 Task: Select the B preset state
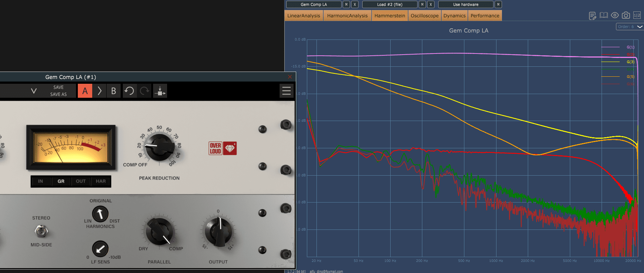[x=114, y=91]
